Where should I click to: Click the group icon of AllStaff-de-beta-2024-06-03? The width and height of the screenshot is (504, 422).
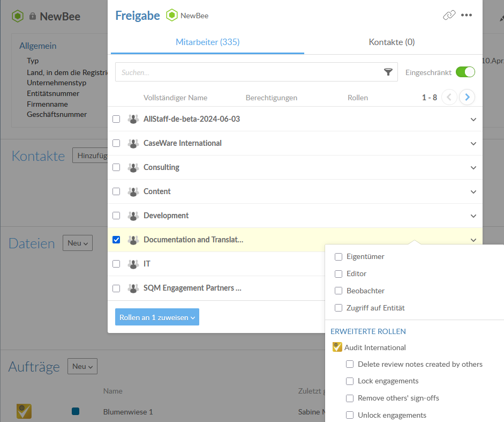click(133, 119)
